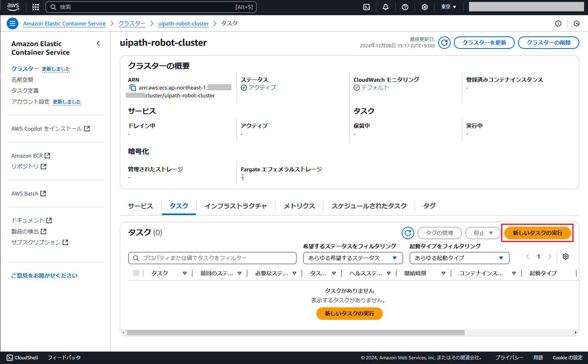588x364 pixels.
Task: Refresh the task list
Action: (x=408, y=233)
